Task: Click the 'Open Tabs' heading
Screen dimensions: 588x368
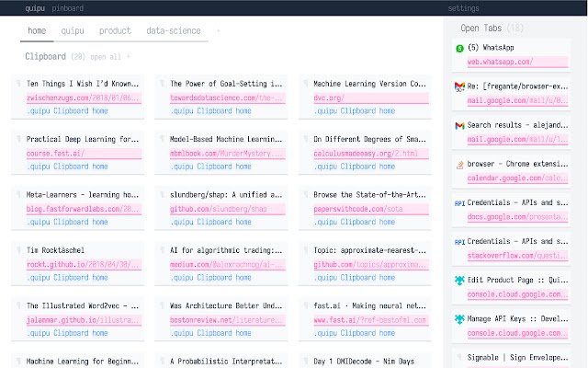Action: pos(481,29)
